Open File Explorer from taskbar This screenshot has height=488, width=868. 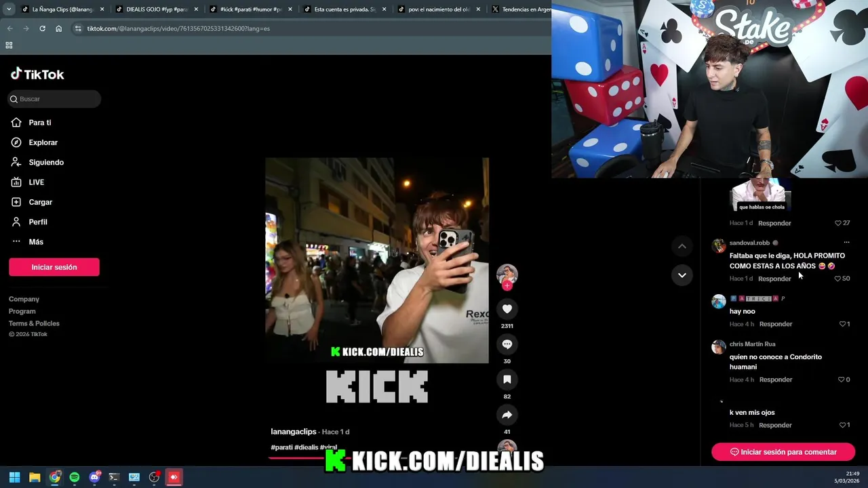coord(35,477)
